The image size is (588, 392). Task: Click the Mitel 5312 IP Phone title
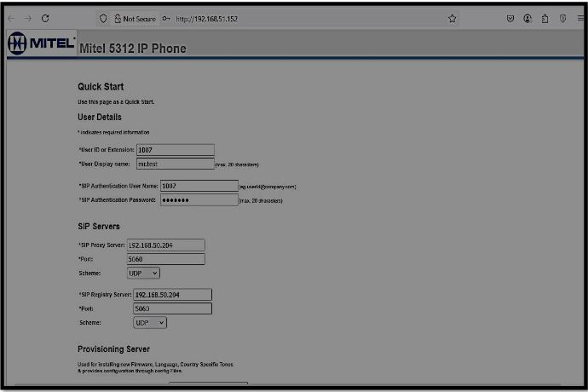(x=133, y=49)
